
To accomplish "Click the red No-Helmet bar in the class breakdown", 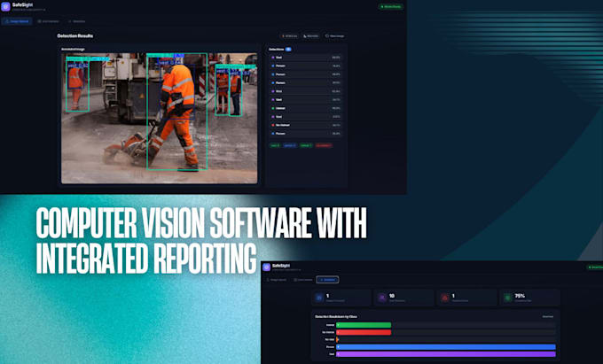I will 364,332.
